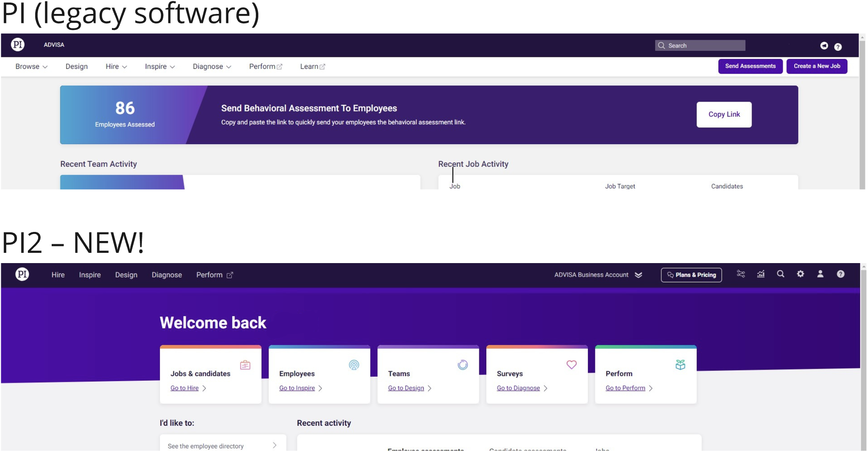Open the Help icon in legacy PI header
The height and width of the screenshot is (452, 868).
coord(838,46)
